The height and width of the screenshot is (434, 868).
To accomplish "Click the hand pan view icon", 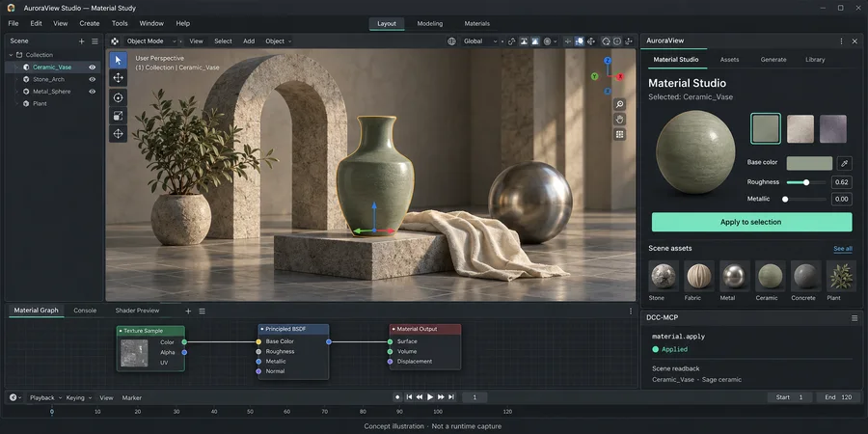I will [x=619, y=119].
